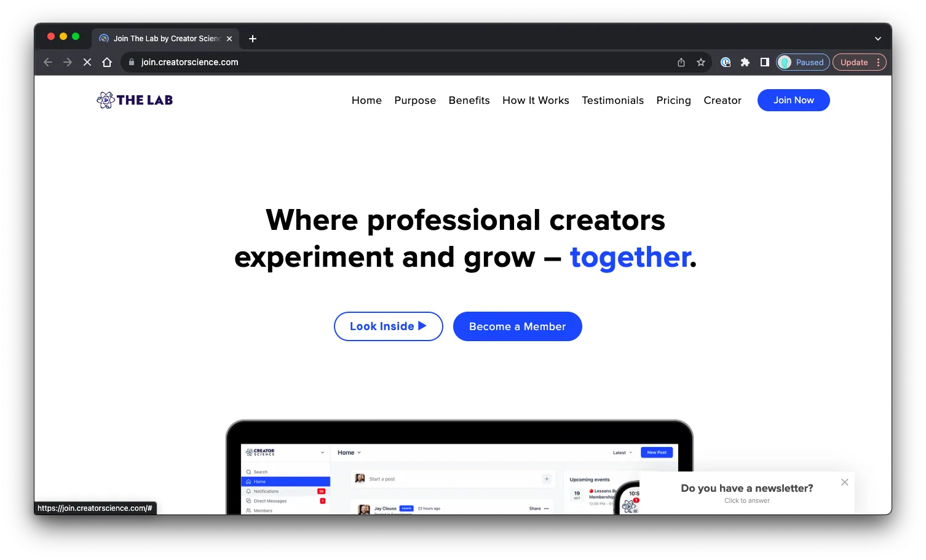The image size is (926, 560).
Task: Click the Update browser button
Action: pyautogui.click(x=860, y=62)
